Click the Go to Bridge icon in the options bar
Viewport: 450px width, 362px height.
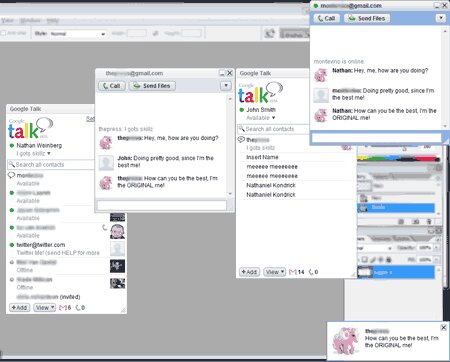(269, 34)
